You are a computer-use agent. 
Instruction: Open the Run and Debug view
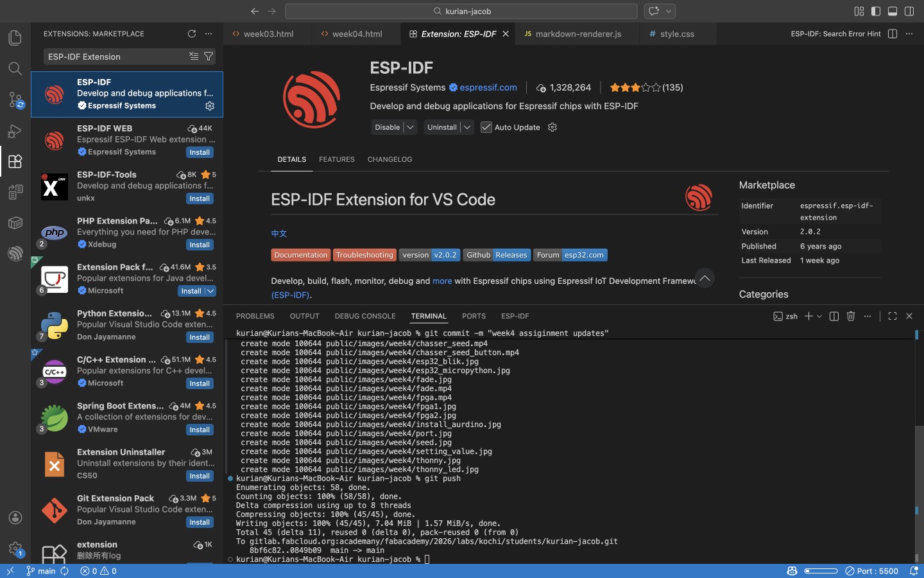click(x=15, y=131)
